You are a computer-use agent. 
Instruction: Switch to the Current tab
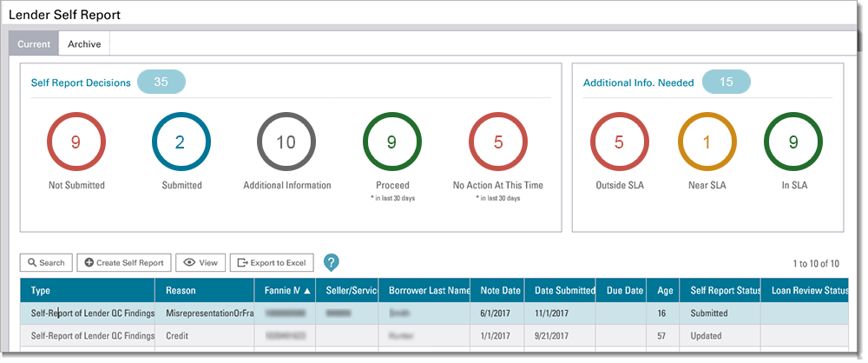point(34,43)
